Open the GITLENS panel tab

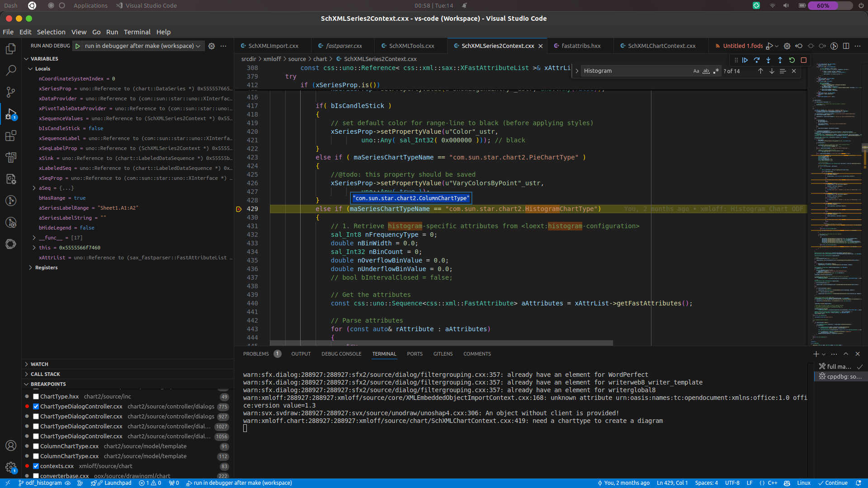click(x=443, y=354)
